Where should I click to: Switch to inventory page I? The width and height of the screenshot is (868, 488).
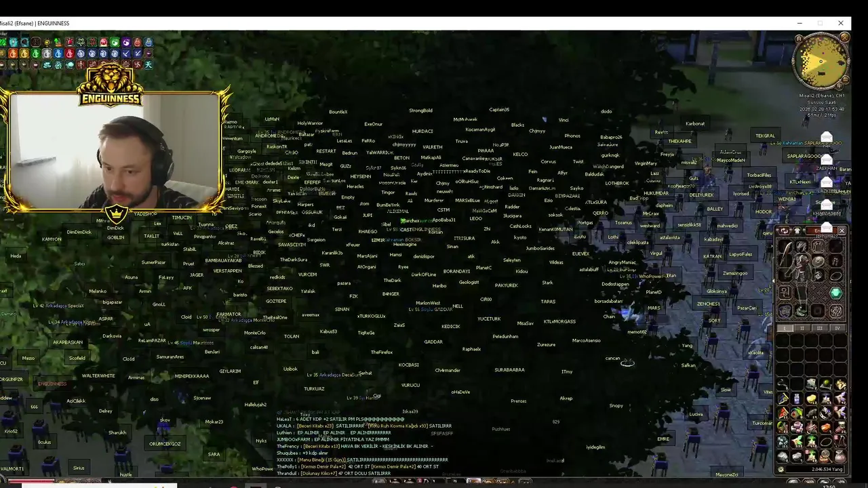point(785,327)
